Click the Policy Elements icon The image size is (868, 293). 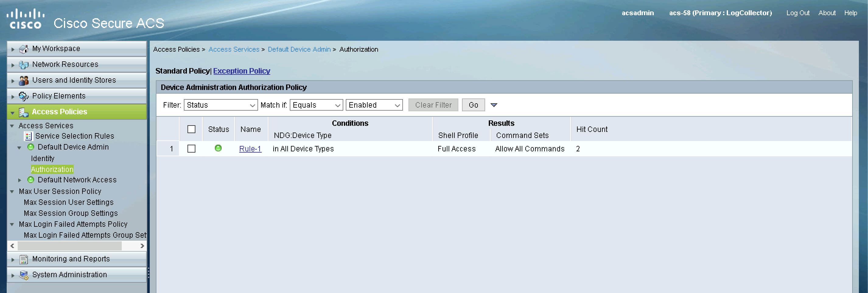click(x=24, y=96)
